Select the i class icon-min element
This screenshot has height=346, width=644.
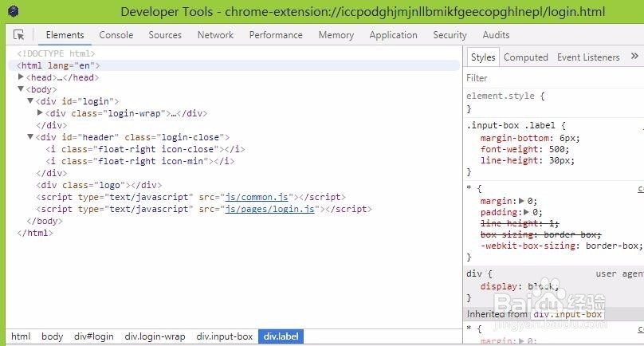[x=140, y=161]
